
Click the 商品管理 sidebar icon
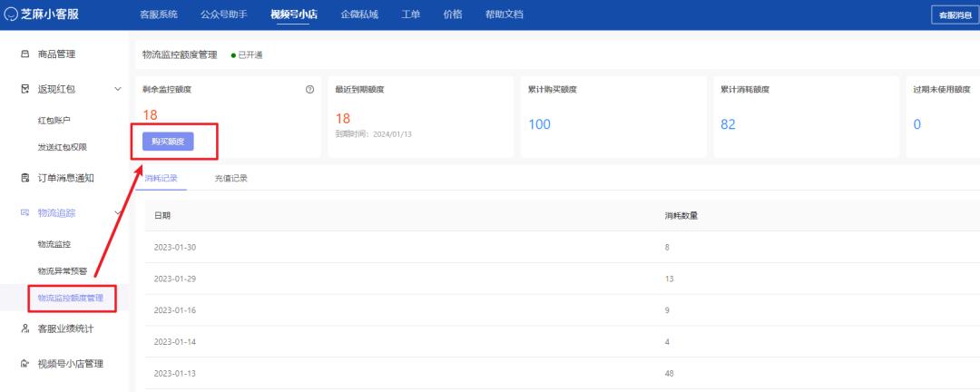24,55
